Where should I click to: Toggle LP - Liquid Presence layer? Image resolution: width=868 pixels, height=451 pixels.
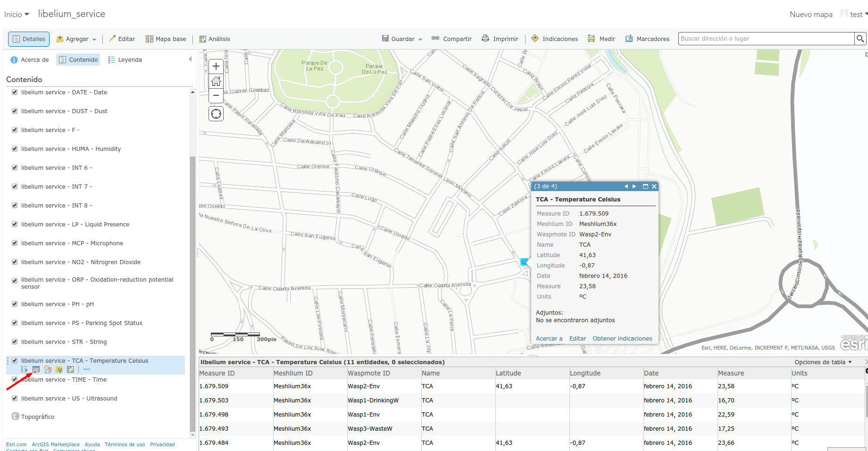tap(15, 224)
